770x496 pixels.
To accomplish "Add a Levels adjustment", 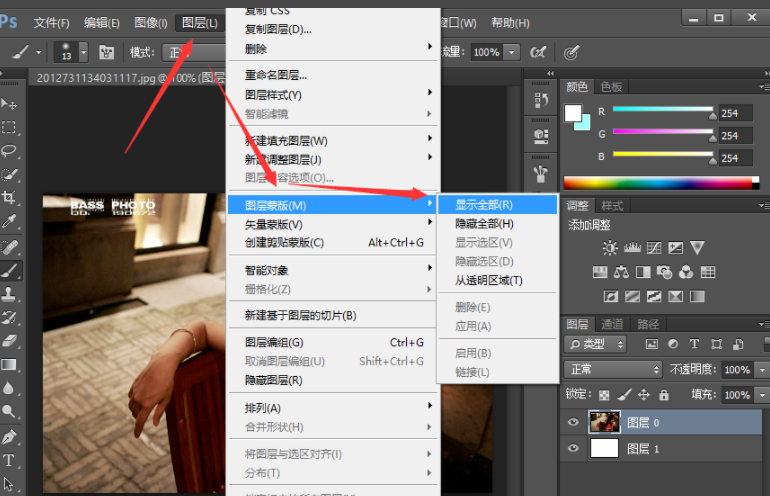I will (632, 248).
